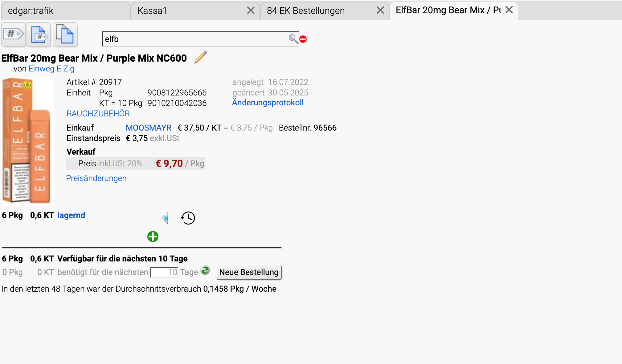Switch to the edgar:trafik tab
Screen dimensions: 622x364
tap(66, 11)
